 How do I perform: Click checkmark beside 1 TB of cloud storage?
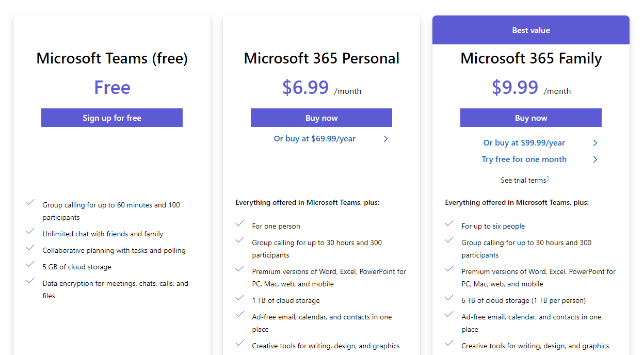coord(240,298)
